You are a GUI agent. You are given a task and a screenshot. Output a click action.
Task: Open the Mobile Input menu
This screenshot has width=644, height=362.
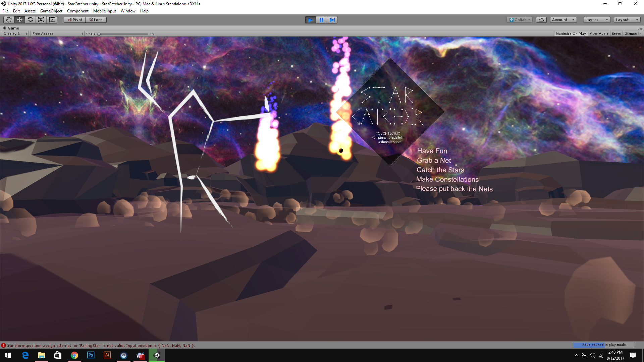point(105,11)
